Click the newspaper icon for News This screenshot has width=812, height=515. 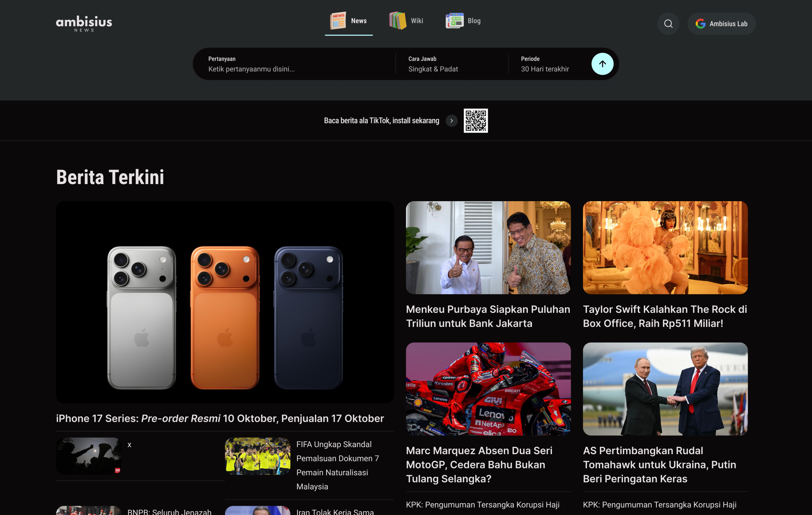coord(338,21)
